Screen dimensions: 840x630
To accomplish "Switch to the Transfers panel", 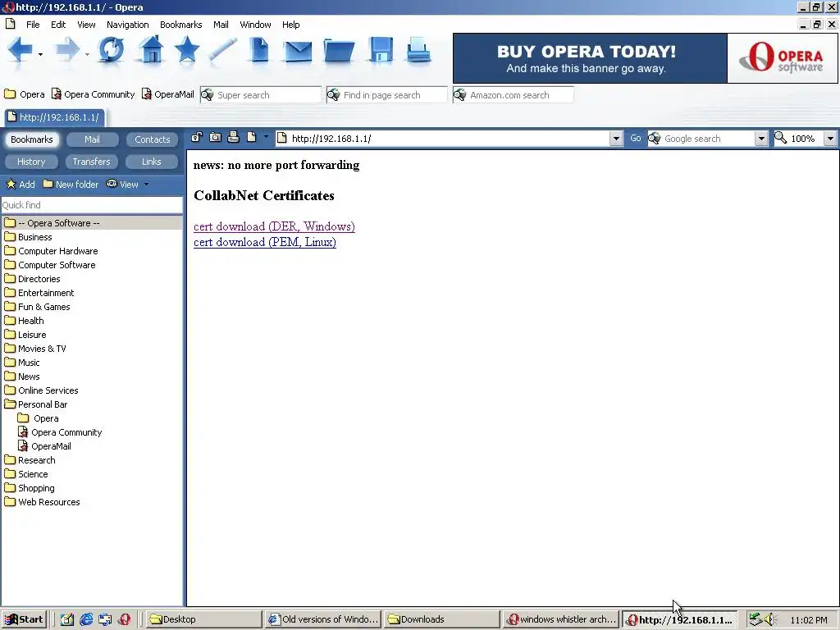I will click(91, 162).
